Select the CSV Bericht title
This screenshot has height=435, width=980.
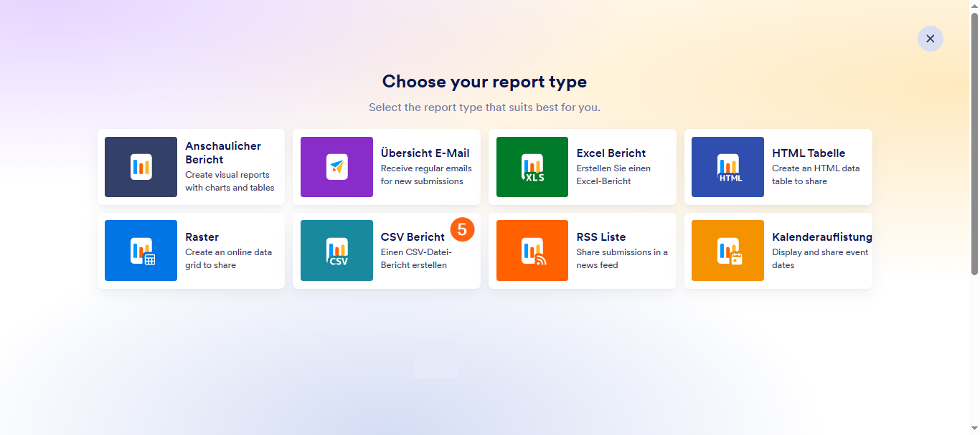[413, 237]
